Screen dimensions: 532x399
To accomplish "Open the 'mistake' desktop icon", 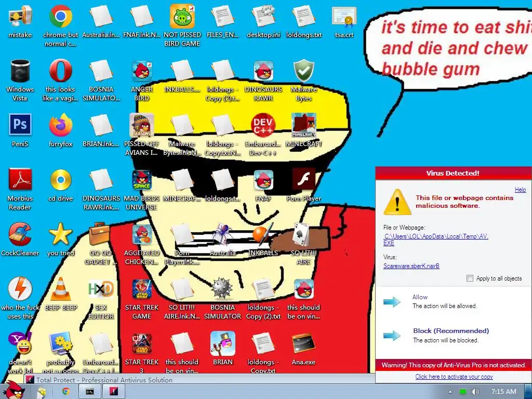I will 20,16.
